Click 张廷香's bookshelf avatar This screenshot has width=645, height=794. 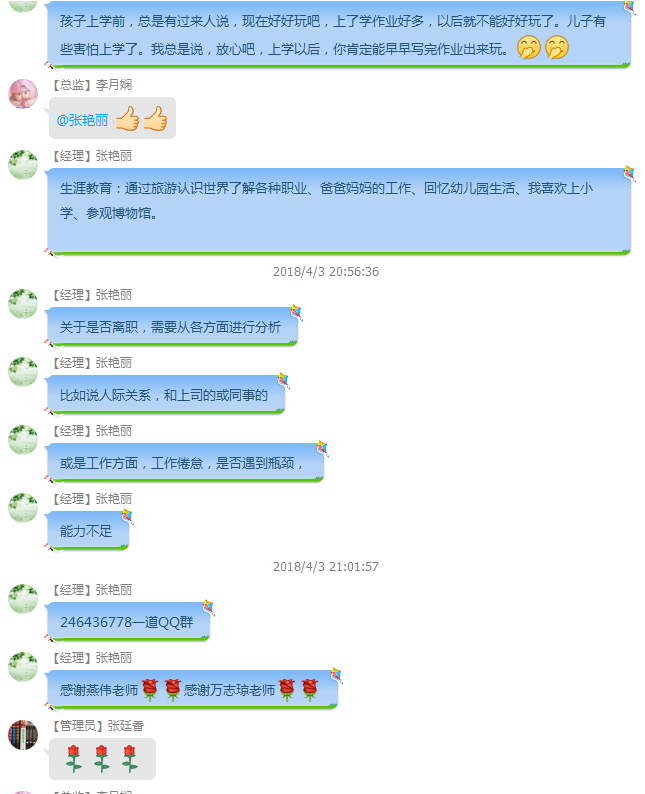click(23, 735)
